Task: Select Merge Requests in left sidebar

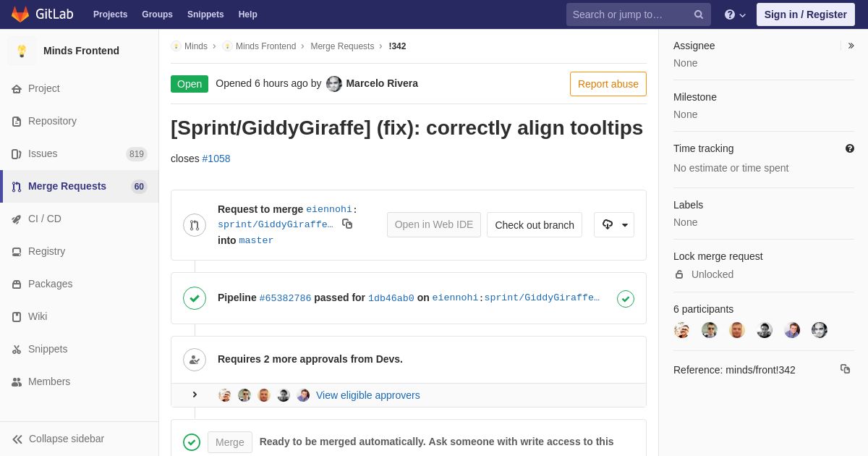Action: click(x=67, y=186)
